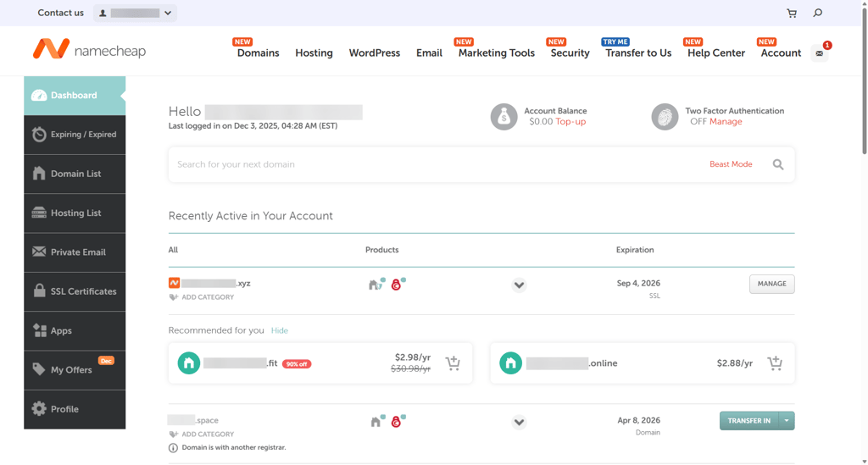Add the .online domain to cart
The height and width of the screenshot is (465, 868).
click(x=775, y=363)
